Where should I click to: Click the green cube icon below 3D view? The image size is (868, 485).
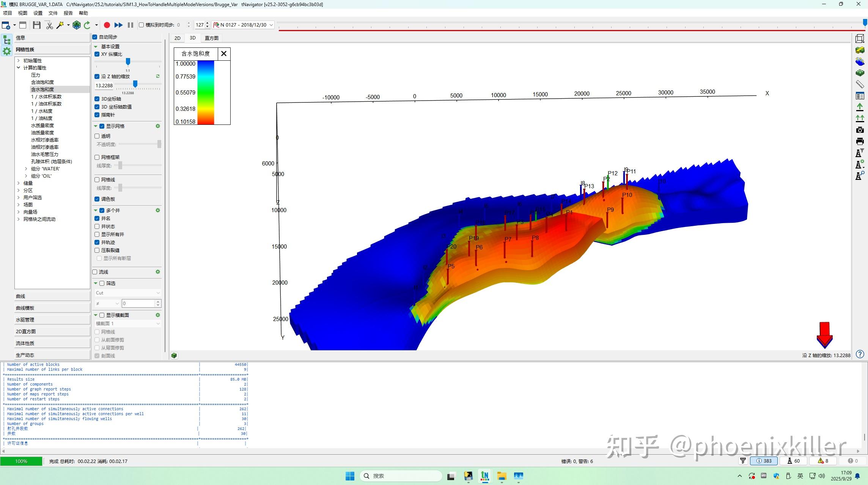pyautogui.click(x=174, y=356)
